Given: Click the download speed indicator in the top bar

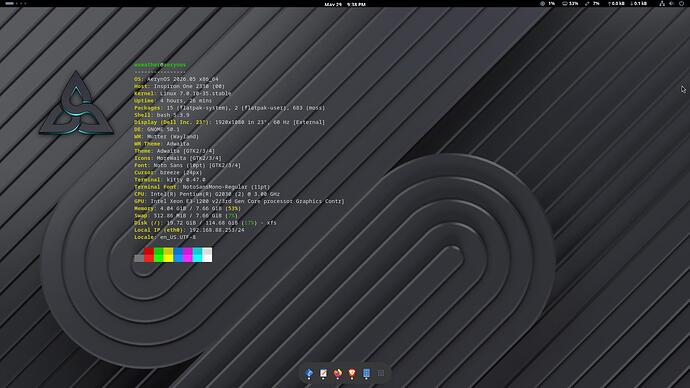Looking at the screenshot, I should [639, 4].
